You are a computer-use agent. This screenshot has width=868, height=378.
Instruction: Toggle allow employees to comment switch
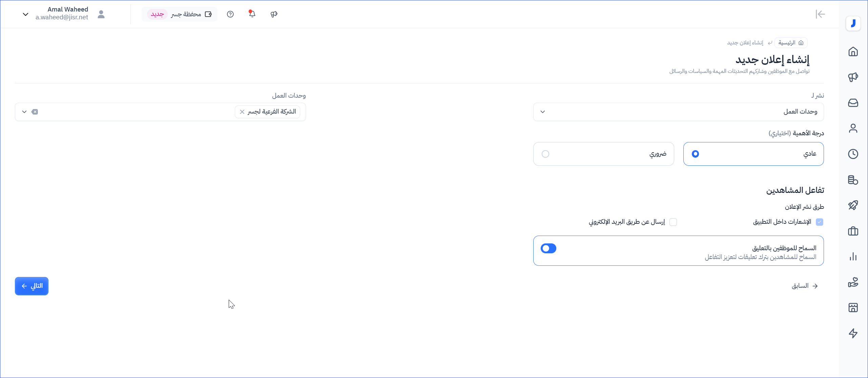pos(549,248)
